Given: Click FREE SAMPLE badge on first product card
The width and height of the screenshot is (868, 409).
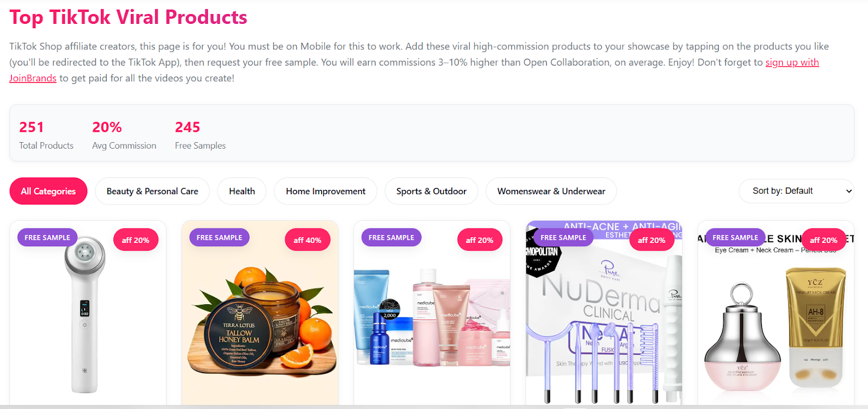Looking at the screenshot, I should coord(47,237).
